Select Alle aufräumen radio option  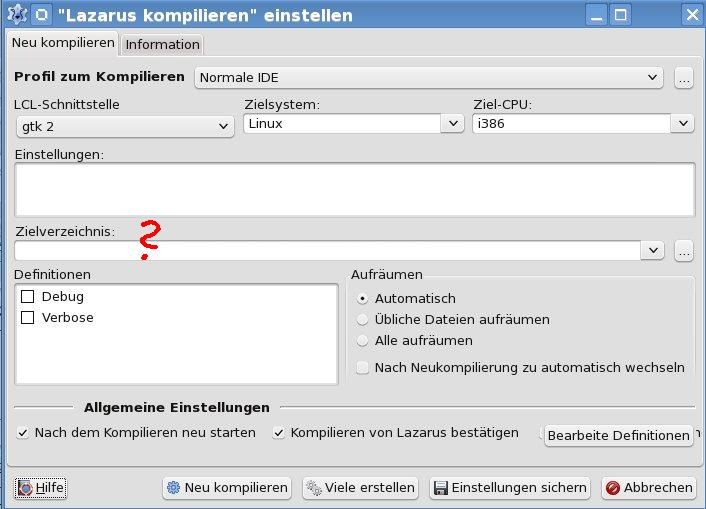point(363,341)
